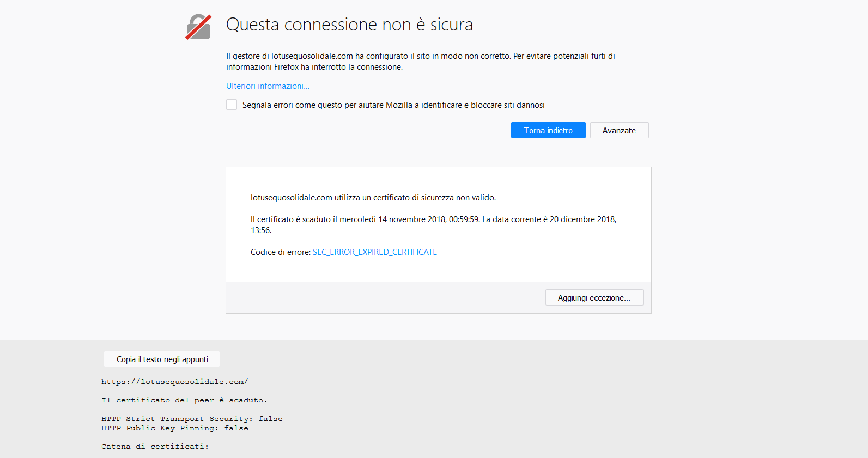
Task: Toggle the "Avanzate" advanced details button
Action: (619, 130)
